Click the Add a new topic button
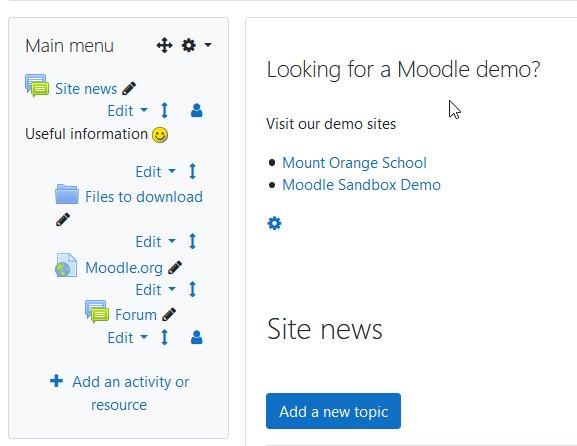The image size is (577, 446). (x=333, y=411)
